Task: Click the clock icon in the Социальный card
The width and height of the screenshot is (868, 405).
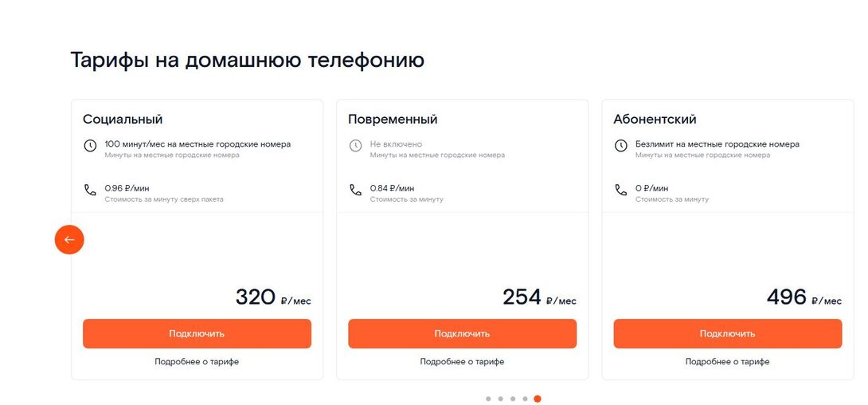Action: click(x=90, y=146)
